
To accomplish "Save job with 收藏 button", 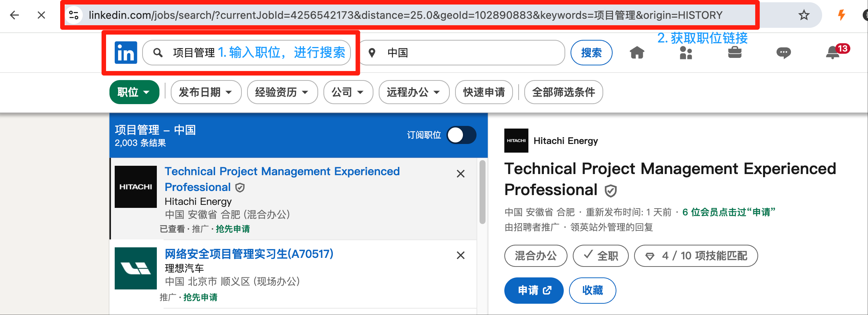I will [593, 291].
